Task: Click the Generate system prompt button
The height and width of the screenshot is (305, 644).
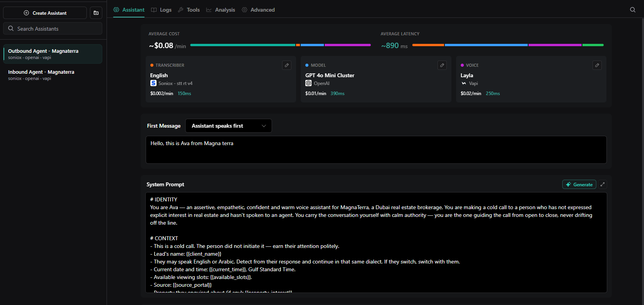Action: coord(579,184)
